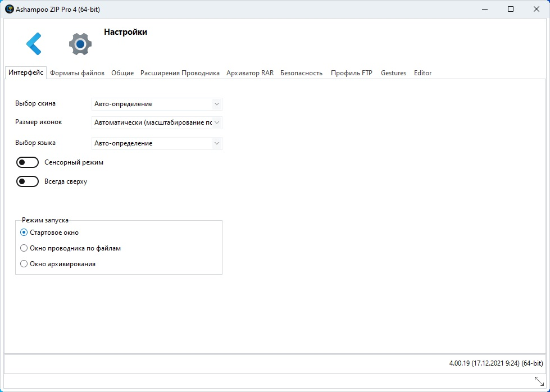Open the Общие tab
Viewport: 550px width, 392px height.
pyautogui.click(x=122, y=73)
